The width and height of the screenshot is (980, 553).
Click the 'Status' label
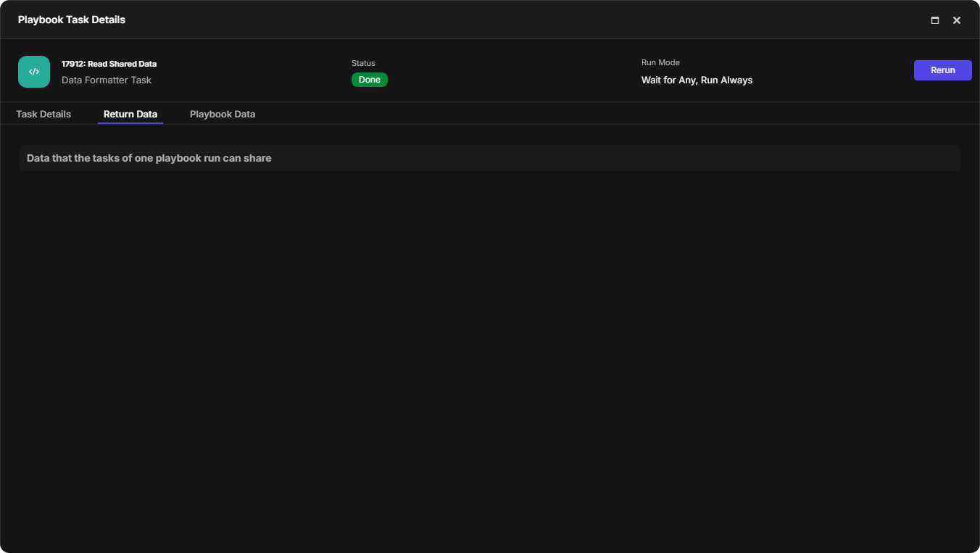[x=363, y=63]
